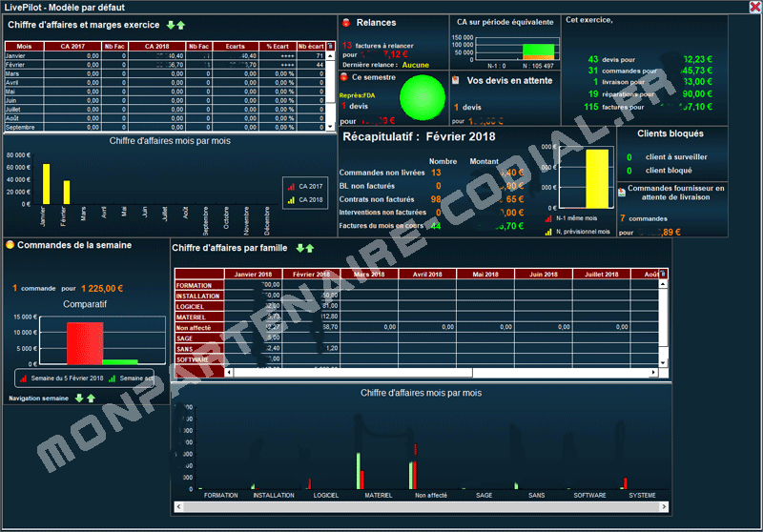Open column options at the monthly table corner
Screen dimensions: 763x532
tap(330, 45)
